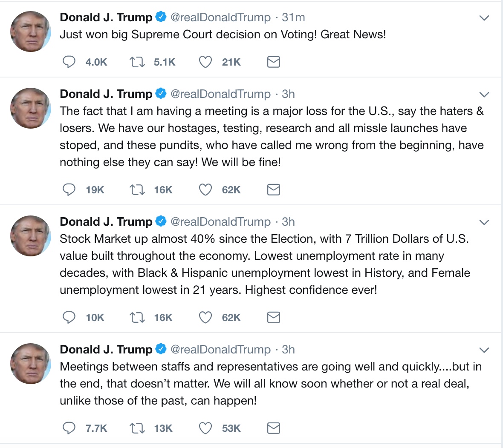
Task: Retweet the Stock Market up 40% tweet
Action: click(x=137, y=317)
